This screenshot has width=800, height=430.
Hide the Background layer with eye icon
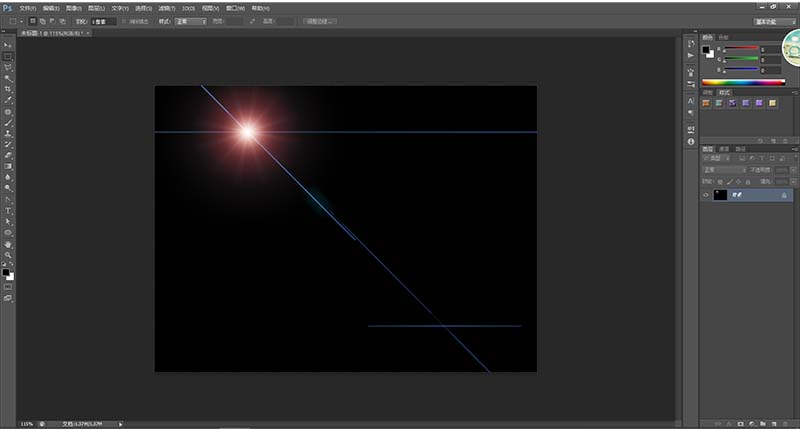coord(706,195)
